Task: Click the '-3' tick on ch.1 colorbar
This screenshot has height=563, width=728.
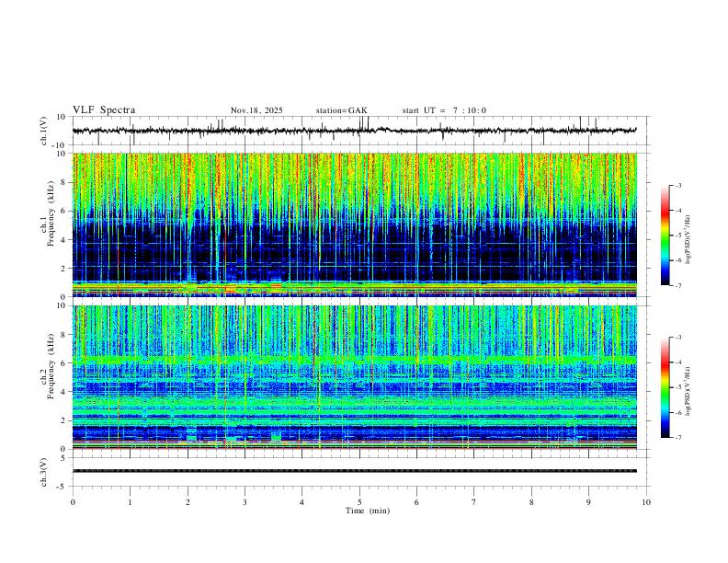Action: [x=677, y=185]
